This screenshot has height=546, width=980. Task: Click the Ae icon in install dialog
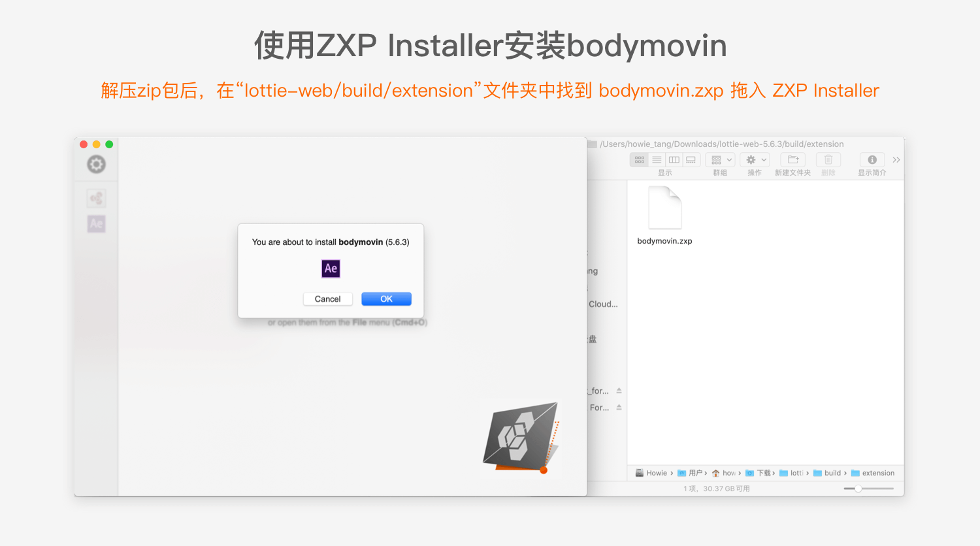(x=331, y=268)
